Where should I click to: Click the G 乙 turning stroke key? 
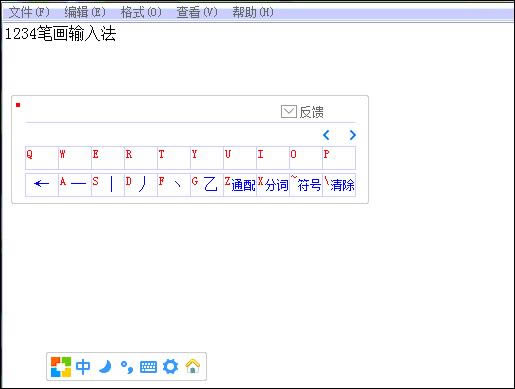207,185
